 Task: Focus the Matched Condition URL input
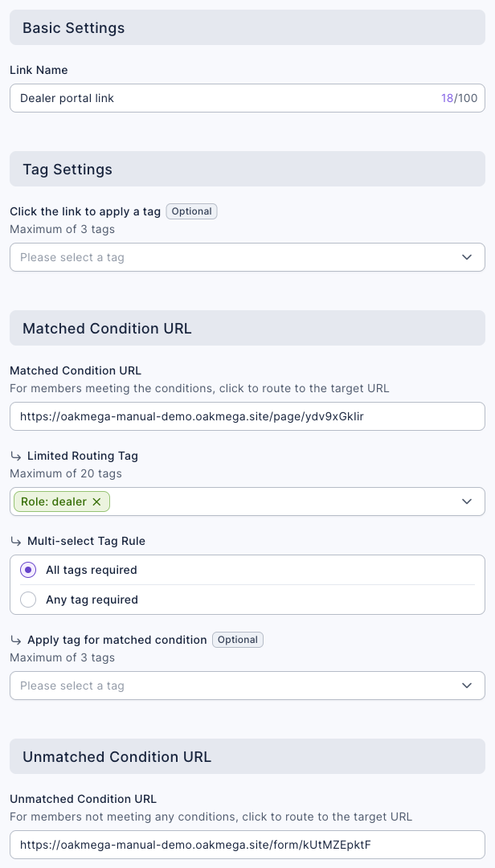coord(247,416)
